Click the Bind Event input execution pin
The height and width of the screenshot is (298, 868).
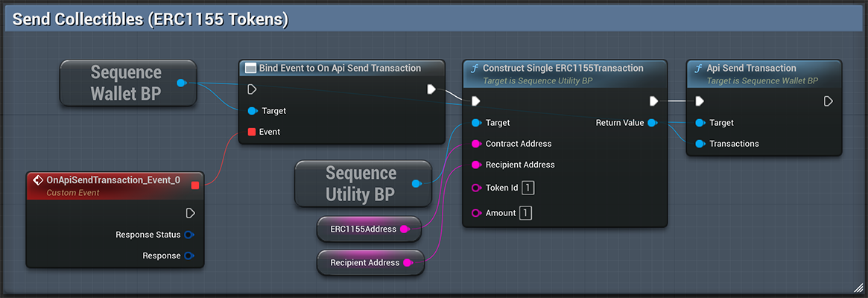pos(251,89)
